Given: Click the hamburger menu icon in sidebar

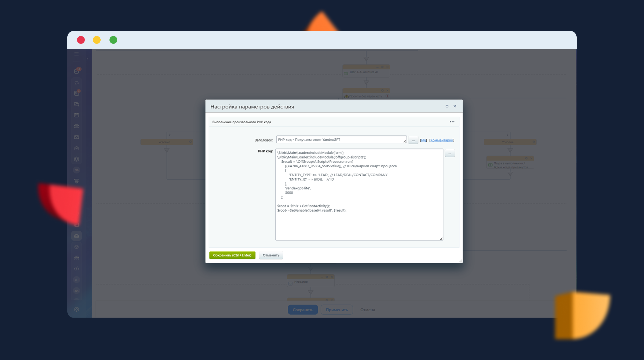Looking at the screenshot, I should click(x=76, y=54).
